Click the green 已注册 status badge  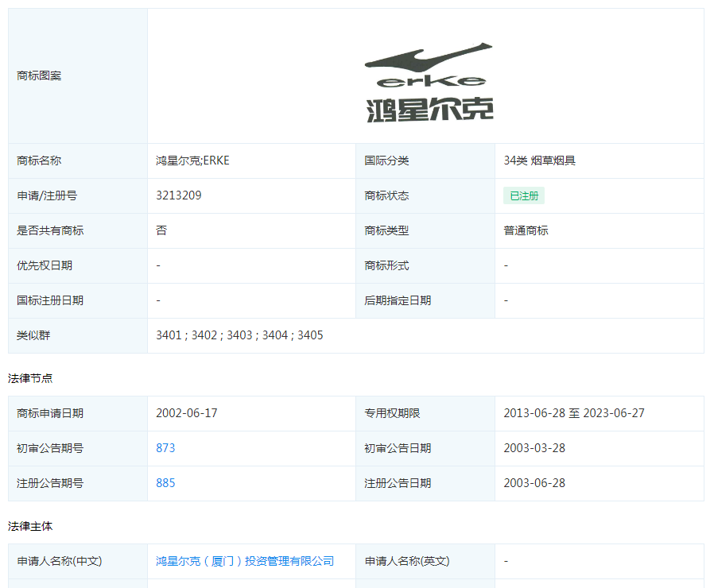point(523,196)
